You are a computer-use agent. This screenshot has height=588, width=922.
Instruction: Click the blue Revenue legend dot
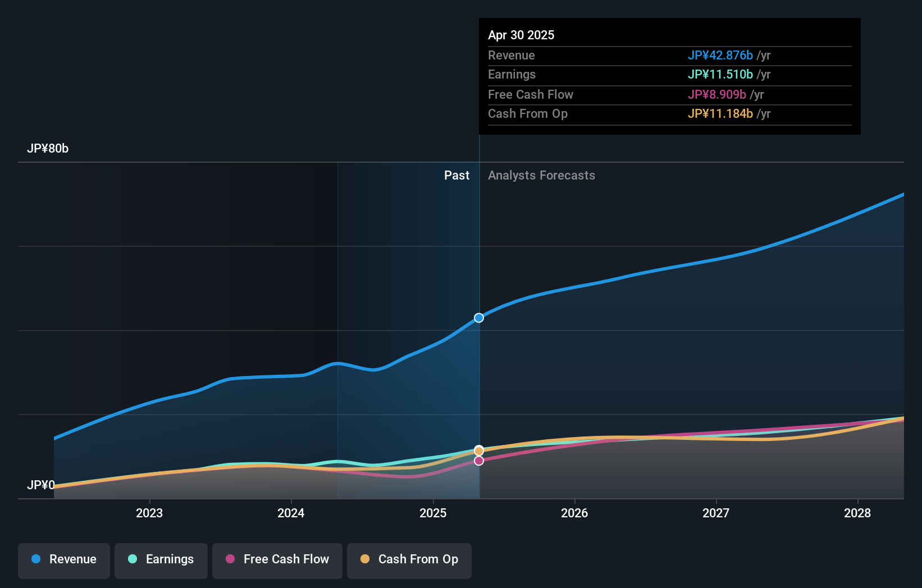[x=36, y=559]
